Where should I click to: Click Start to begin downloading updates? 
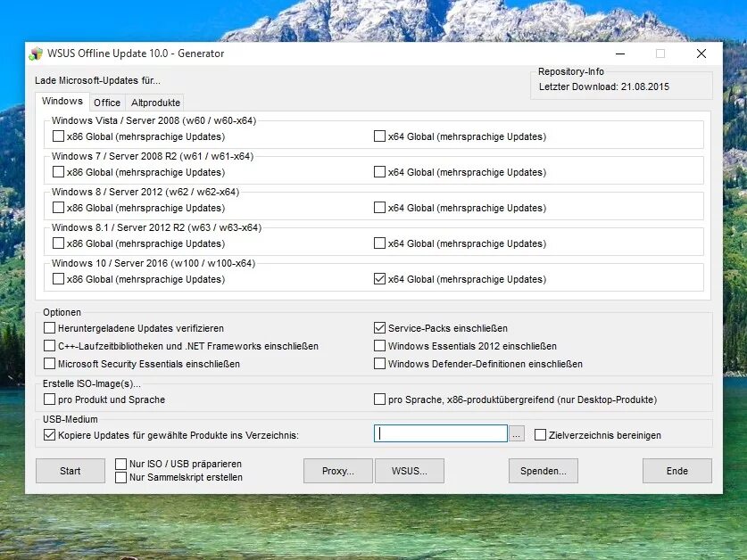click(x=70, y=471)
